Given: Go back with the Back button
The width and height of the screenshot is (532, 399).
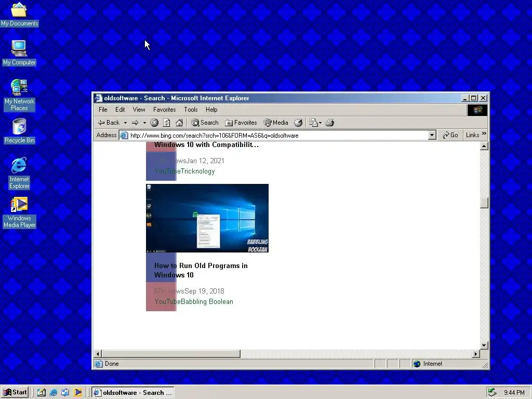Looking at the screenshot, I should pos(109,123).
